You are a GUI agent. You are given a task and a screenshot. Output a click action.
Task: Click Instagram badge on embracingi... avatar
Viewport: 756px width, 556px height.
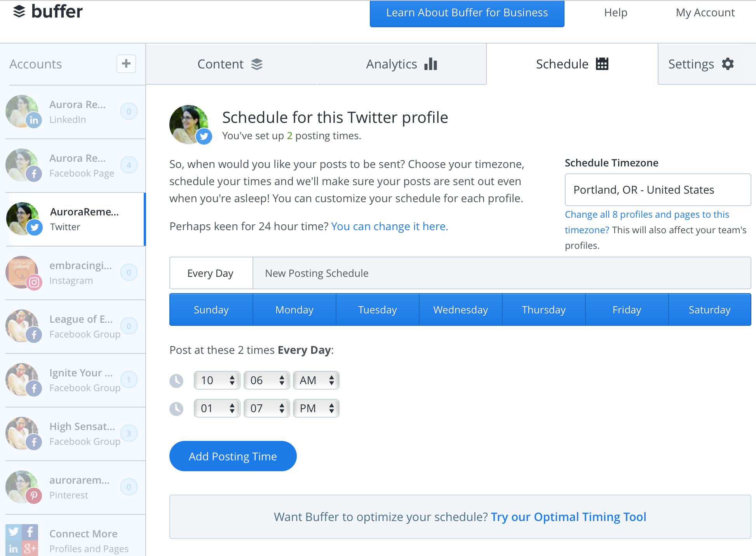coord(34,282)
